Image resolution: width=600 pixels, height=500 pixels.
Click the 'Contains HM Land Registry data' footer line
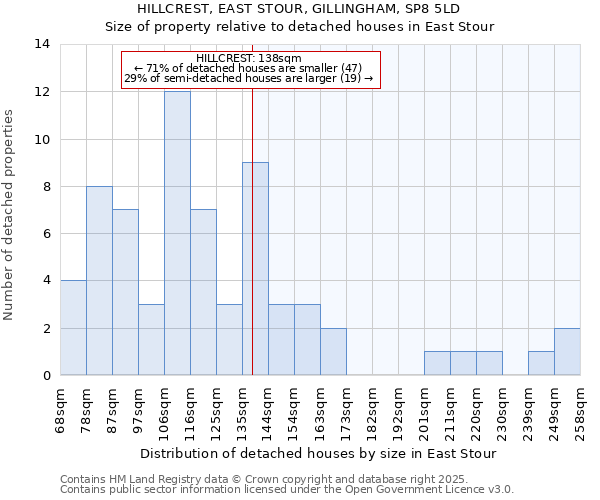[x=264, y=479]
